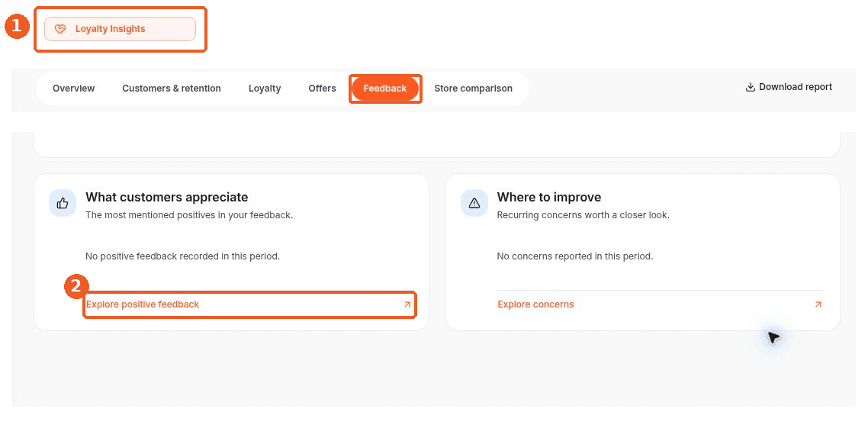Viewport: 868px width, 422px height.
Task: Click the thumbs-up icon in What customers appreciate
Action: (x=63, y=203)
